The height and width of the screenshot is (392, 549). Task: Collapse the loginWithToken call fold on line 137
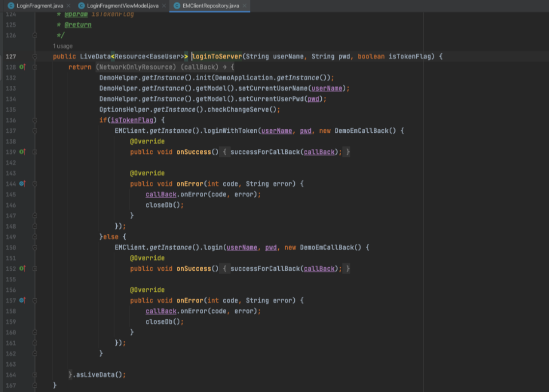(x=35, y=130)
